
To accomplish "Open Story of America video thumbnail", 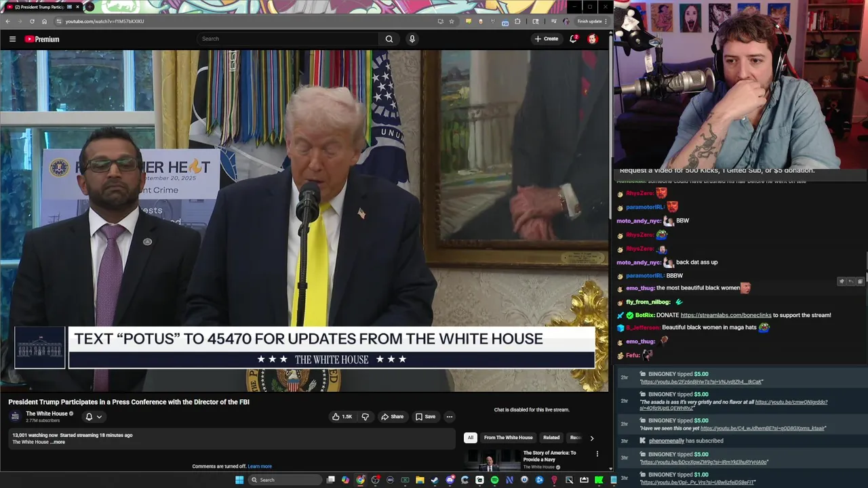I will [491, 460].
